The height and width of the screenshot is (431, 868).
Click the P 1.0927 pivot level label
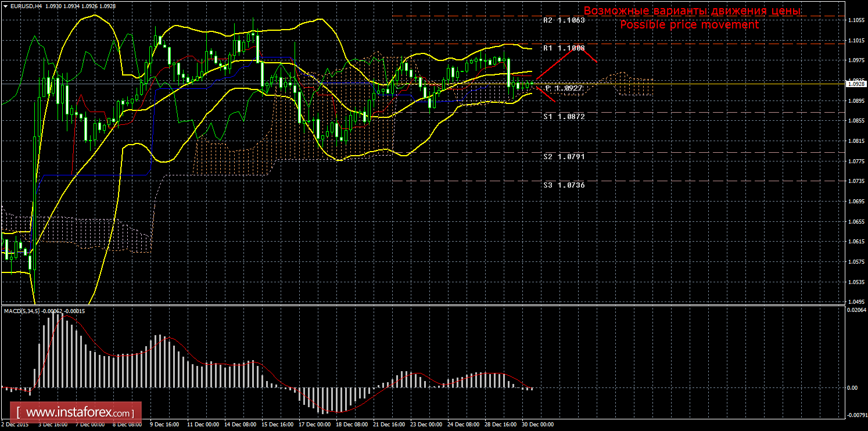564,88
